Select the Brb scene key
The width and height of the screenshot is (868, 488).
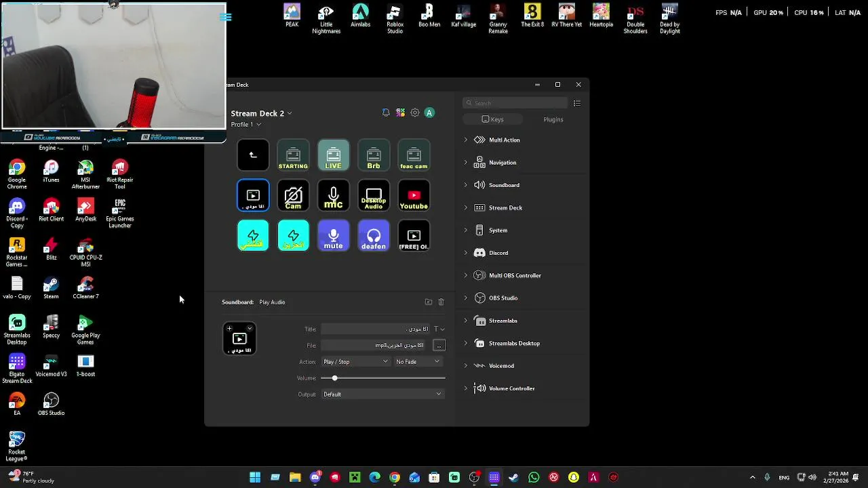click(374, 155)
